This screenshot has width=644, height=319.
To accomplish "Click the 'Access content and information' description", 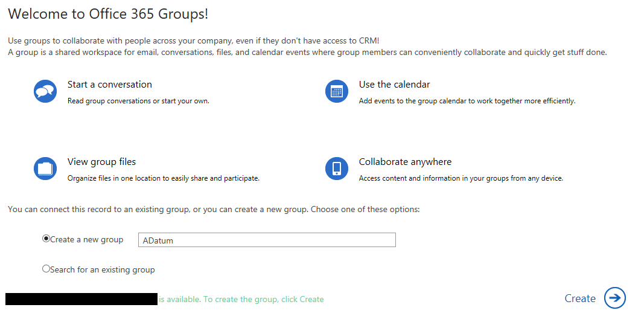I will (461, 178).
